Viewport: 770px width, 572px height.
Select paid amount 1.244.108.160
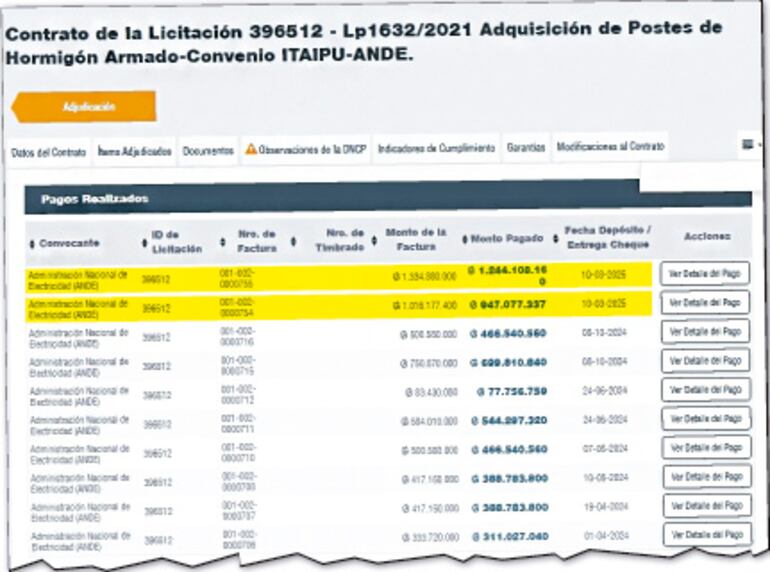coord(507,275)
